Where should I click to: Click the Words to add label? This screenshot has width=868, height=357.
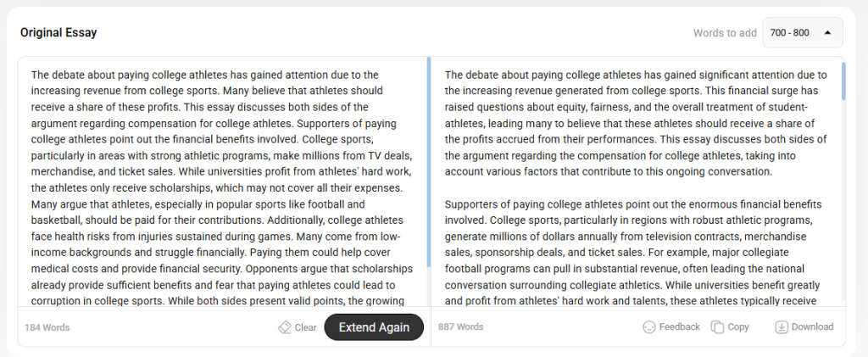725,33
